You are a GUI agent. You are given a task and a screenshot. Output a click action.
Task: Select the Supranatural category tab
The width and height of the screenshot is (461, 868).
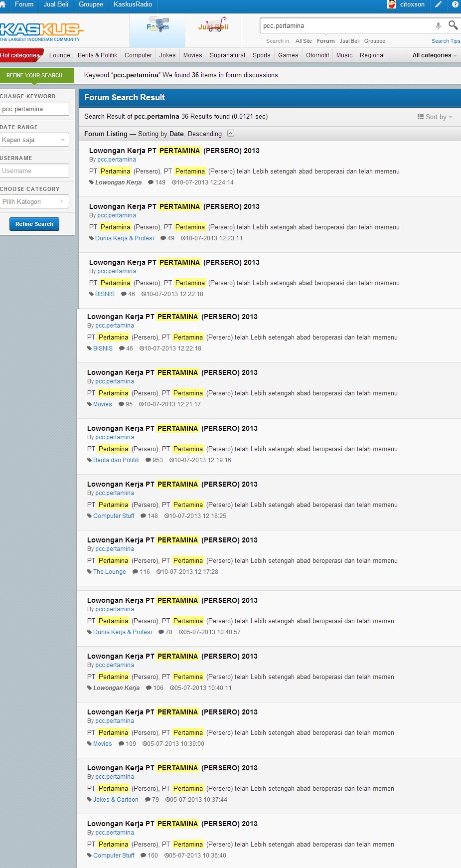coord(227,55)
